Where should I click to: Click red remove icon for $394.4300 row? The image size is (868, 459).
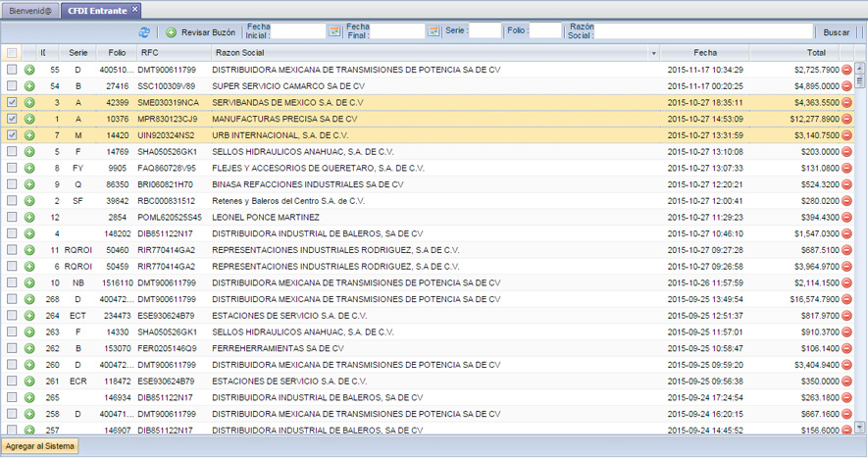pyautogui.click(x=847, y=218)
